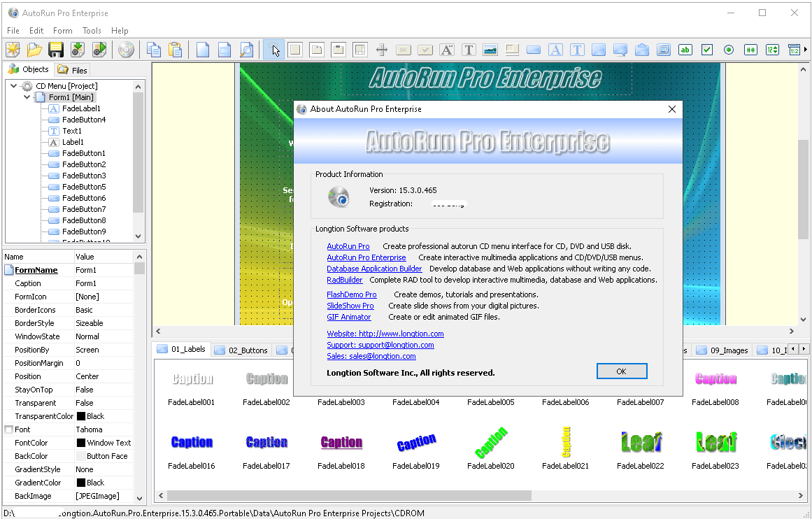Visit the longtion.com website link
812x519 pixels.
(385, 334)
